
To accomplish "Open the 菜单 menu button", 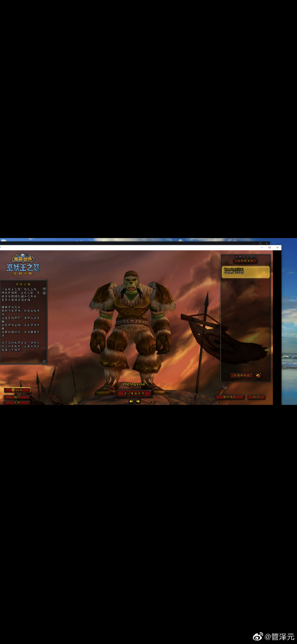I will click(17, 402).
